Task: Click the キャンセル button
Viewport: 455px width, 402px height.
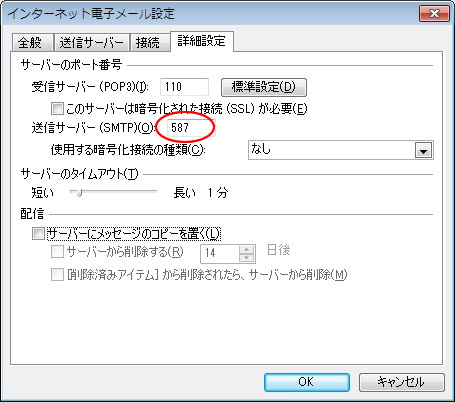Action: pos(401,382)
